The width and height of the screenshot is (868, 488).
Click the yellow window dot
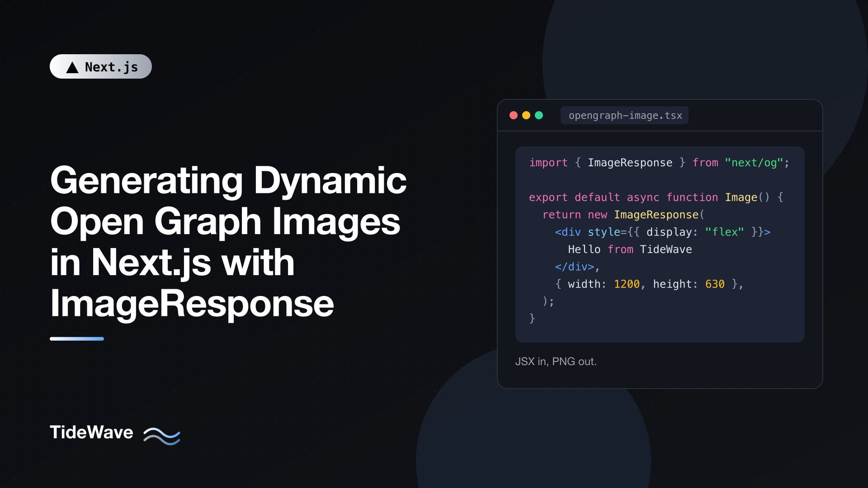tap(526, 115)
